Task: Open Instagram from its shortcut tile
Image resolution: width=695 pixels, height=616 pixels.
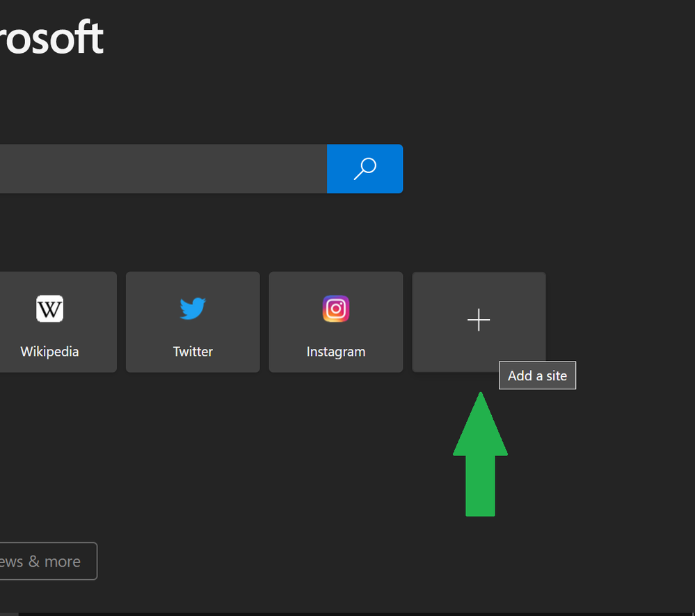Action: click(336, 322)
